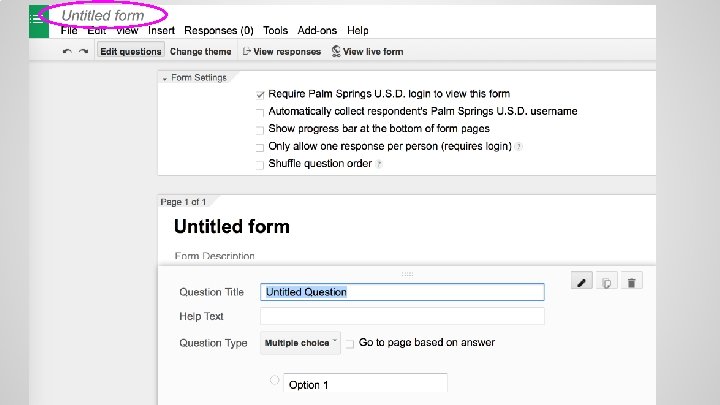Duplicate the question with the copy icon

click(607, 283)
